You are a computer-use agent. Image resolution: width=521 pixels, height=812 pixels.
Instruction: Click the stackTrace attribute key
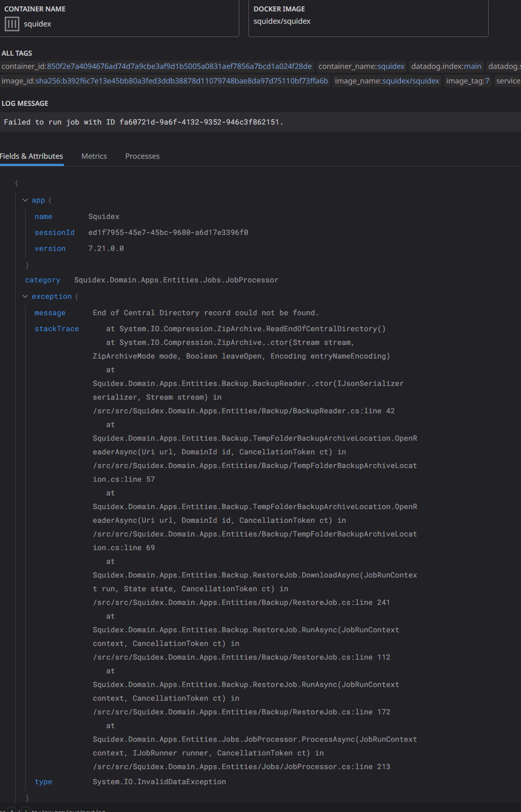(57, 329)
